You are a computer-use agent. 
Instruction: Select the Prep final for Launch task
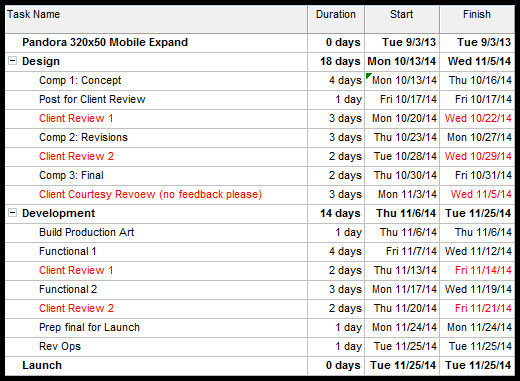89,327
